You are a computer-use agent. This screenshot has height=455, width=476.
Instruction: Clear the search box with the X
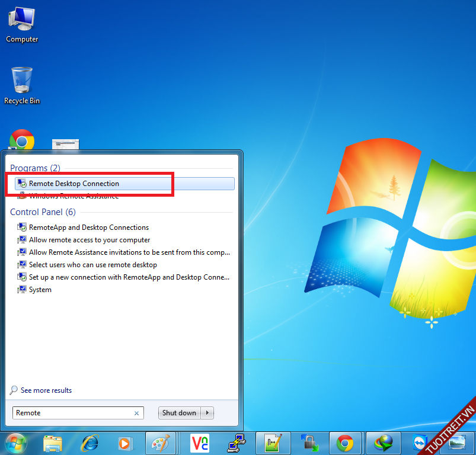[x=136, y=414]
